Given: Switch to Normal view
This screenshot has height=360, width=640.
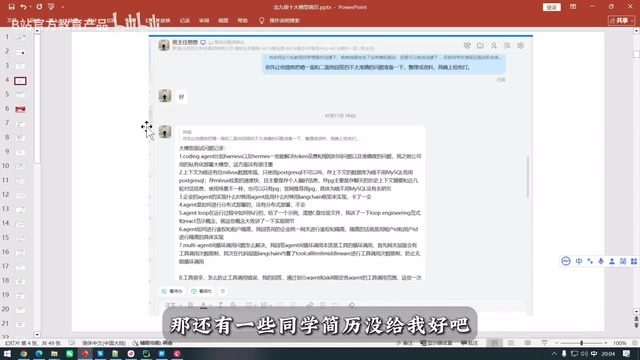Looking at the screenshot, I should (x=494, y=343).
